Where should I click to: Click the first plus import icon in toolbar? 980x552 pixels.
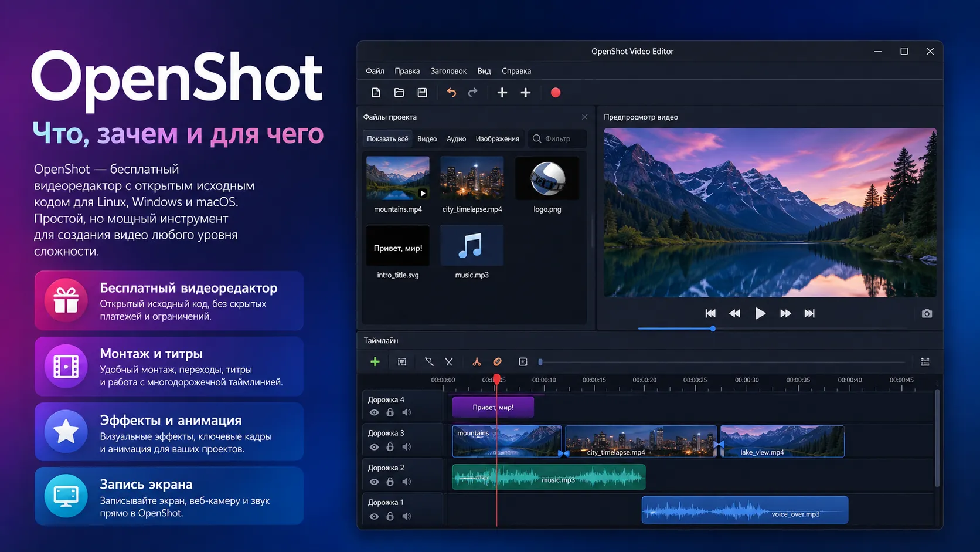click(x=502, y=93)
